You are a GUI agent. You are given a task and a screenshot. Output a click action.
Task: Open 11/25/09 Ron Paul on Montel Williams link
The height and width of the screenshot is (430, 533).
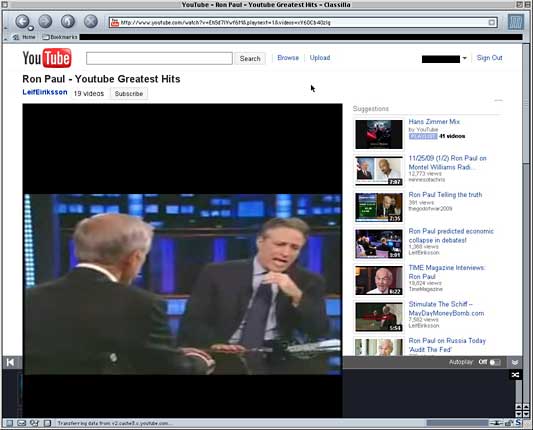(447, 162)
